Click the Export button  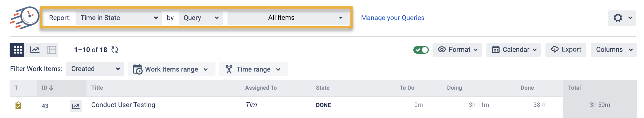pos(566,50)
